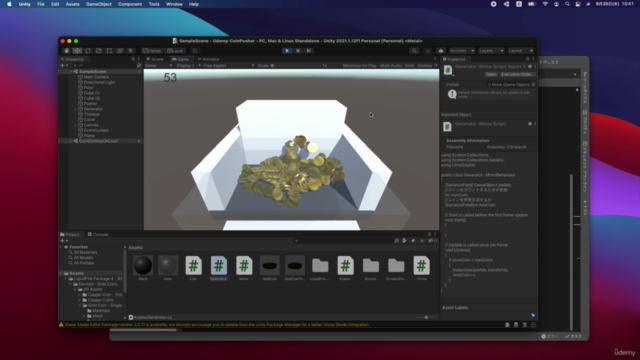Click the Open button in Inspector

coord(491,74)
